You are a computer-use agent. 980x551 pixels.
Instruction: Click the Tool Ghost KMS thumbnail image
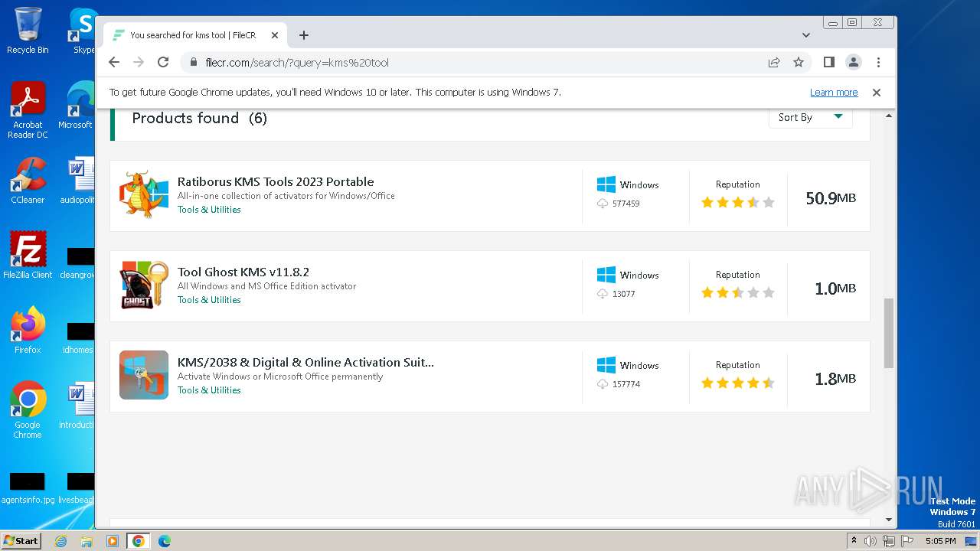[x=144, y=285]
